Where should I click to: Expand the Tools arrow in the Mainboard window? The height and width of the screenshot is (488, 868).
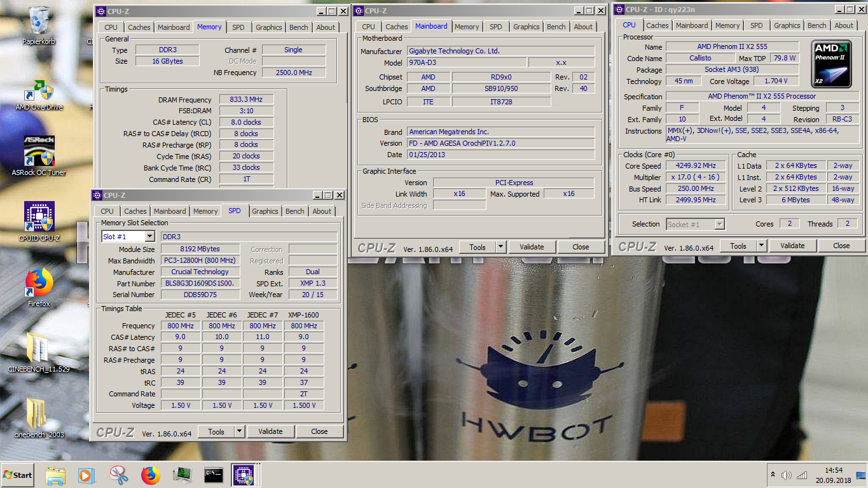click(x=500, y=247)
